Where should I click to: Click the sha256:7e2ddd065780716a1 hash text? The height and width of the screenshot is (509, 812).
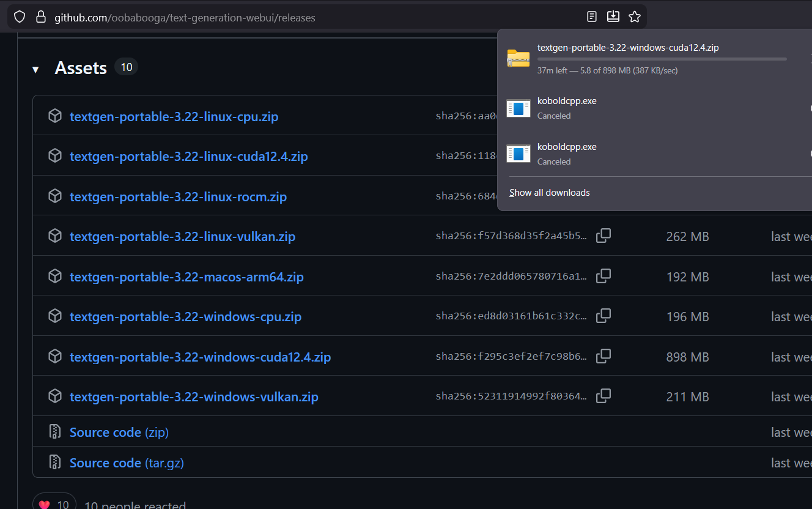(x=511, y=277)
